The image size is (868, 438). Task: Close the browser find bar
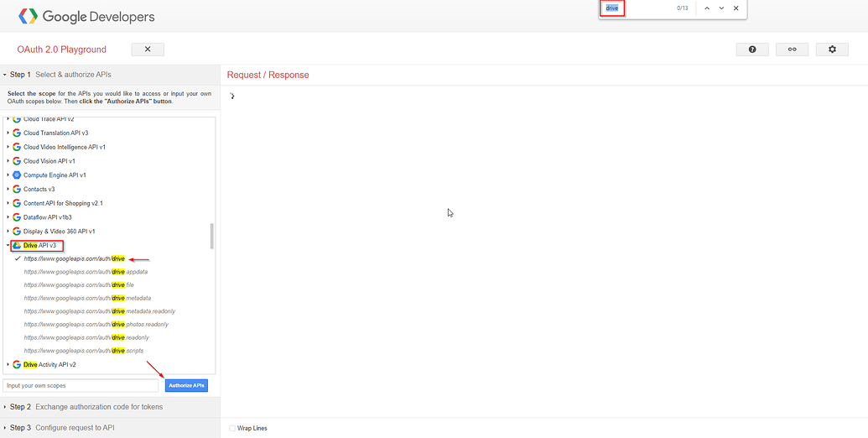735,8
